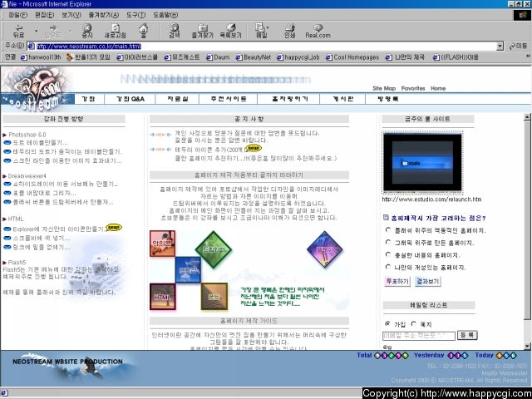
Task: Select the 가입 mailing list radio button
Action: click(x=388, y=324)
